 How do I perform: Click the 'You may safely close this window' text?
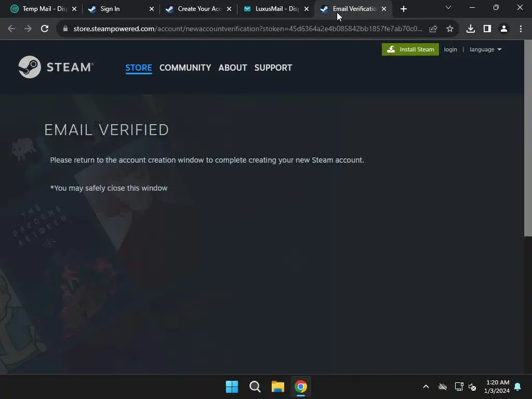pos(109,188)
